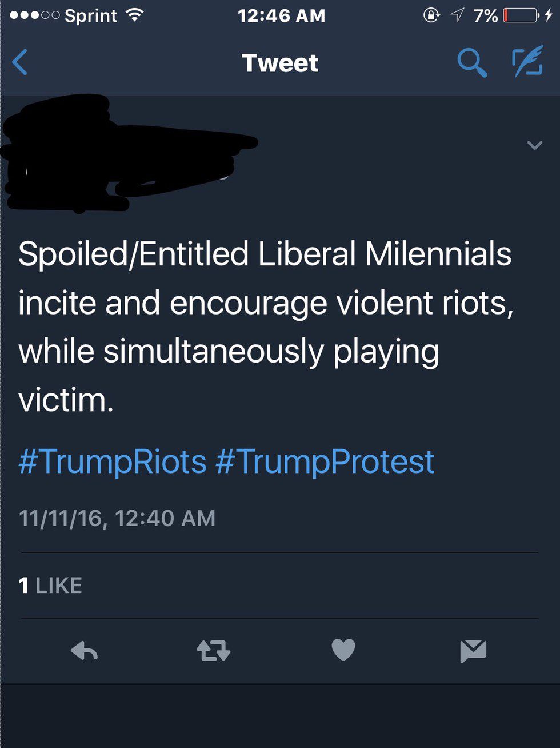
Task: Tap the tweet timestamp 11/11/16, 12:40 AM
Action: (117, 518)
